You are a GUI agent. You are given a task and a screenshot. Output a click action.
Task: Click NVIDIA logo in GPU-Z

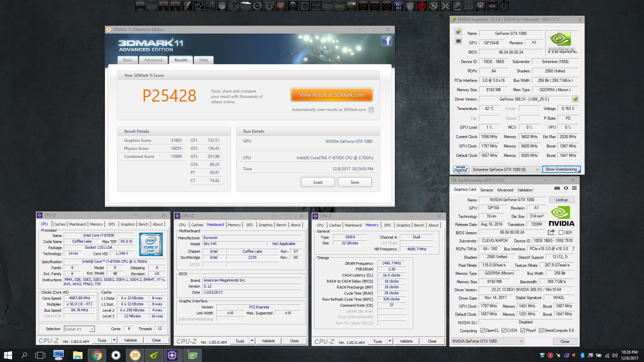click(561, 217)
